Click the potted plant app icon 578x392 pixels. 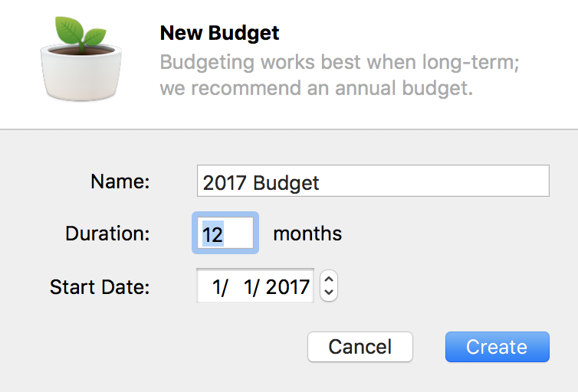(x=80, y=59)
